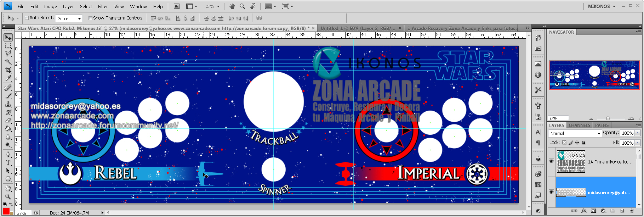Click the Add layer mask icon
Image resolution: width=644 pixels, height=217 pixels.
(x=594, y=211)
